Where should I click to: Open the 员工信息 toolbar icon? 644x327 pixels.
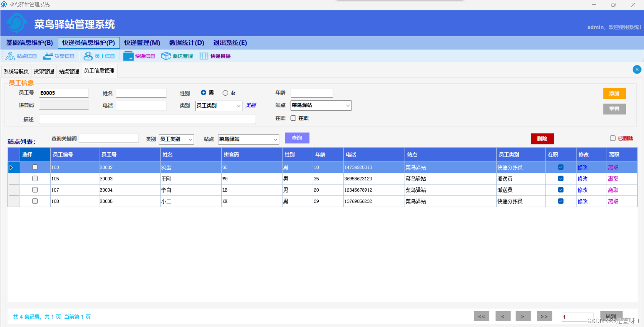[x=99, y=56]
